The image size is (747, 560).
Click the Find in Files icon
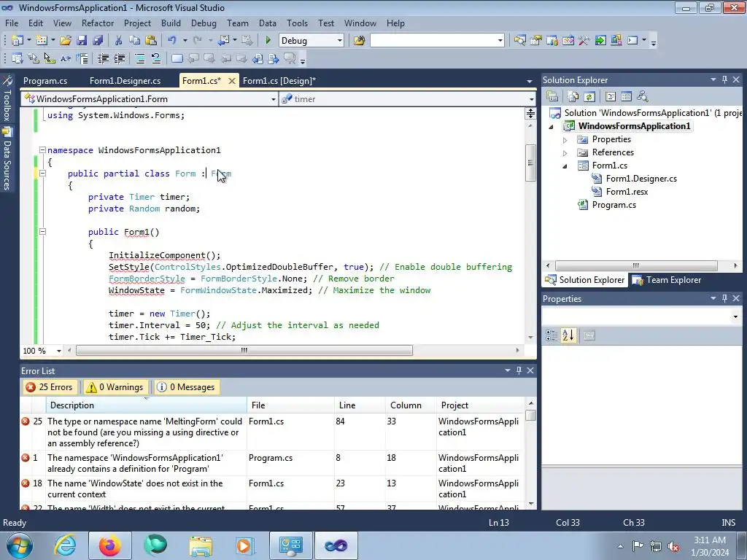point(359,41)
